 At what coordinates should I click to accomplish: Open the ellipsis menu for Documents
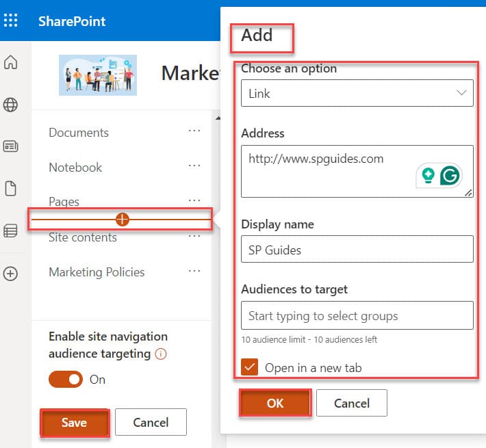(194, 131)
